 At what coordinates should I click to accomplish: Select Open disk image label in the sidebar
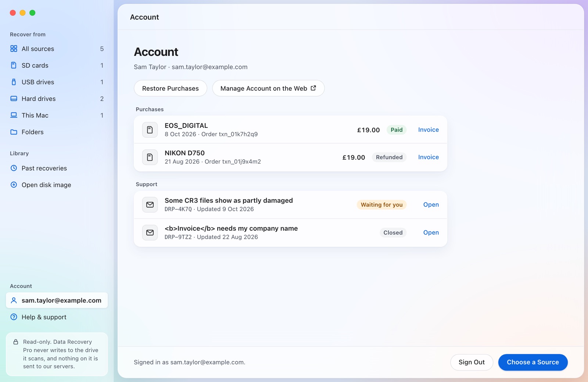coord(46,185)
